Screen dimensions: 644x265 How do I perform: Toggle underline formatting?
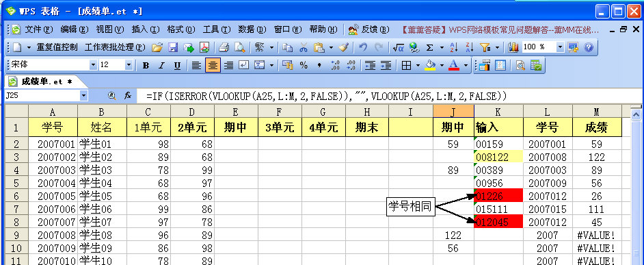click(x=177, y=66)
